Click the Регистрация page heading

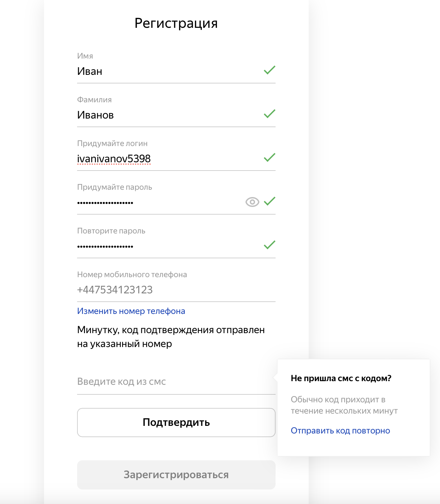(x=176, y=23)
